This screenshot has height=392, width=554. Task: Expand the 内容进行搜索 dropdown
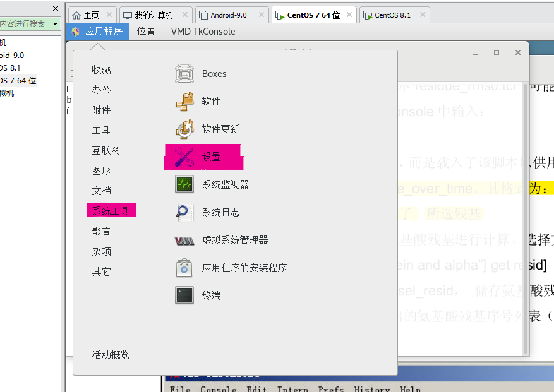[x=53, y=23]
